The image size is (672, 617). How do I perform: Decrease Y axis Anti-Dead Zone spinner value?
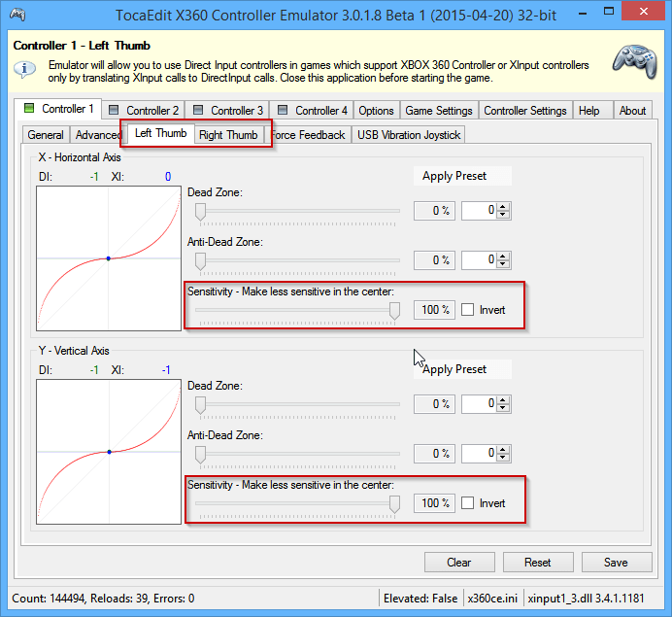click(503, 457)
